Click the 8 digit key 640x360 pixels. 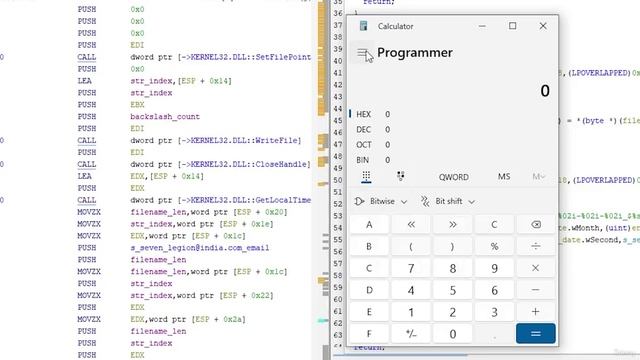[452, 268]
